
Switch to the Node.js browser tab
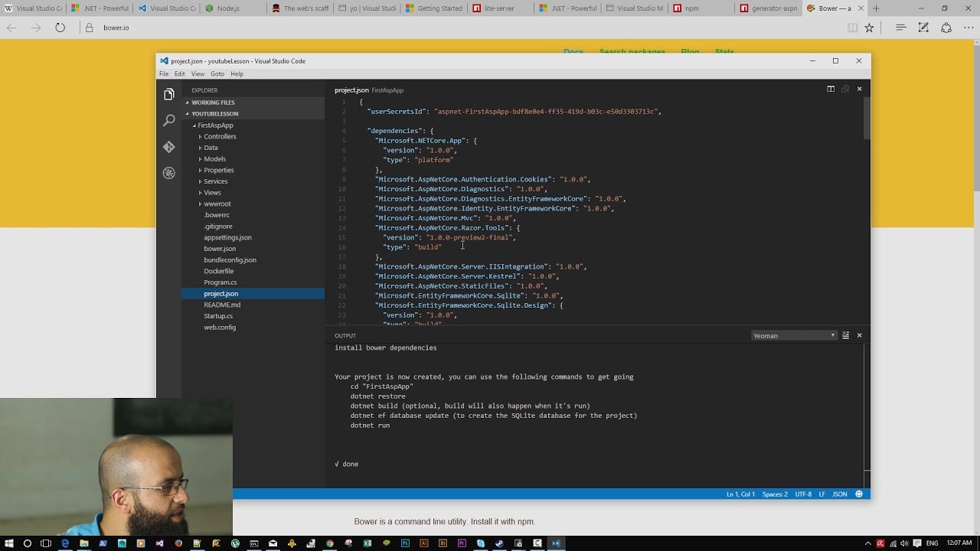(232, 8)
